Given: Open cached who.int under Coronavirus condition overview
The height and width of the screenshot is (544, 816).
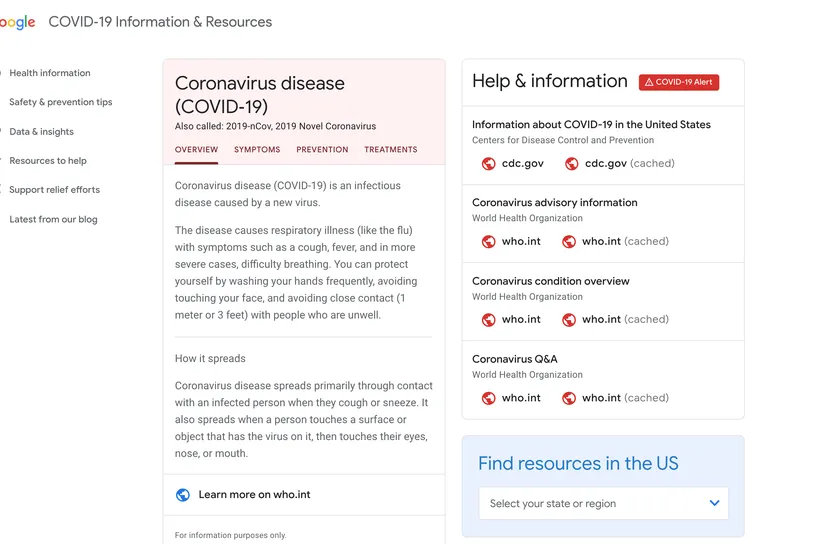Looking at the screenshot, I should pos(626,320).
